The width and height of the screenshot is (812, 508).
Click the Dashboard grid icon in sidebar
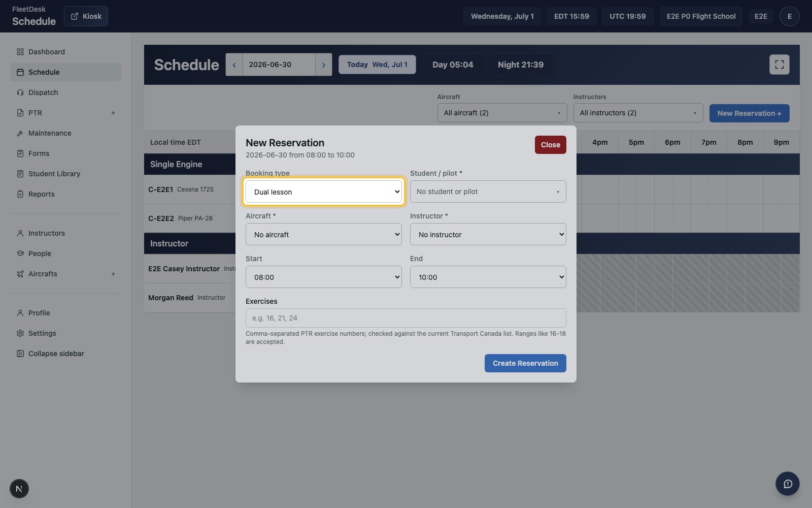(20, 52)
